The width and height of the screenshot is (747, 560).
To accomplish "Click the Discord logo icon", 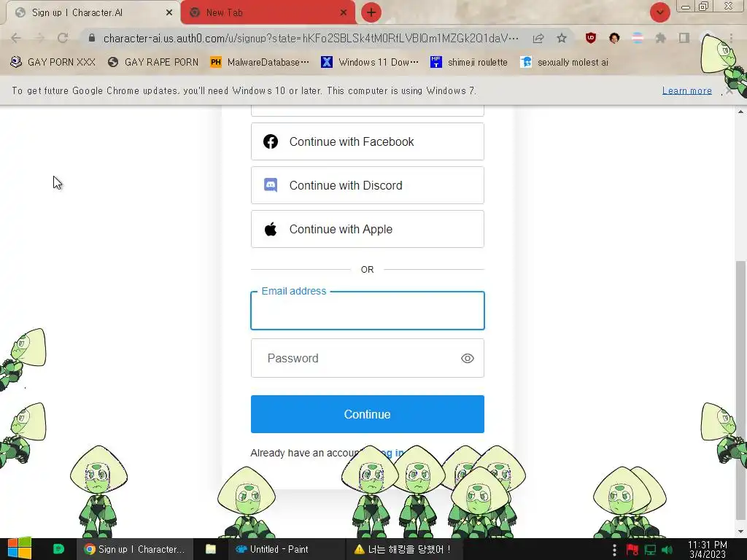I will pos(271,184).
